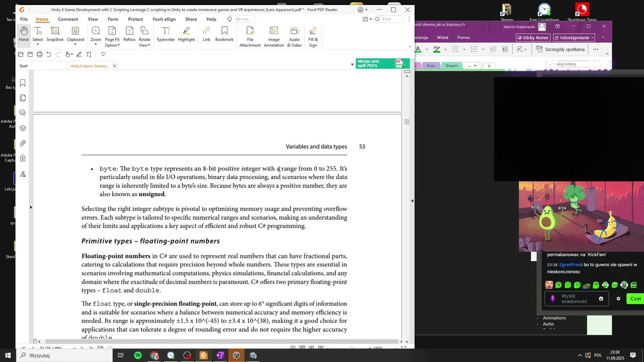Open the Help ribbon tab
Viewport: 644px width, 362px height.
tap(211, 19)
